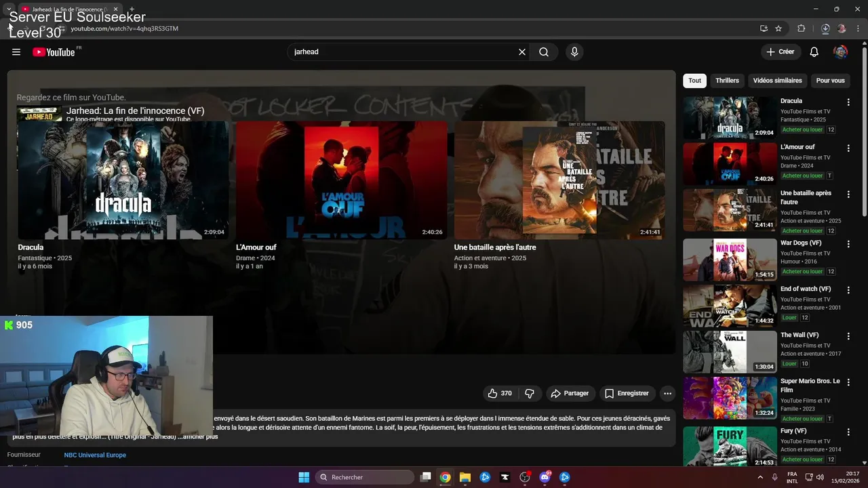
Task: Select the Thrillers filter chip
Action: [727, 81]
